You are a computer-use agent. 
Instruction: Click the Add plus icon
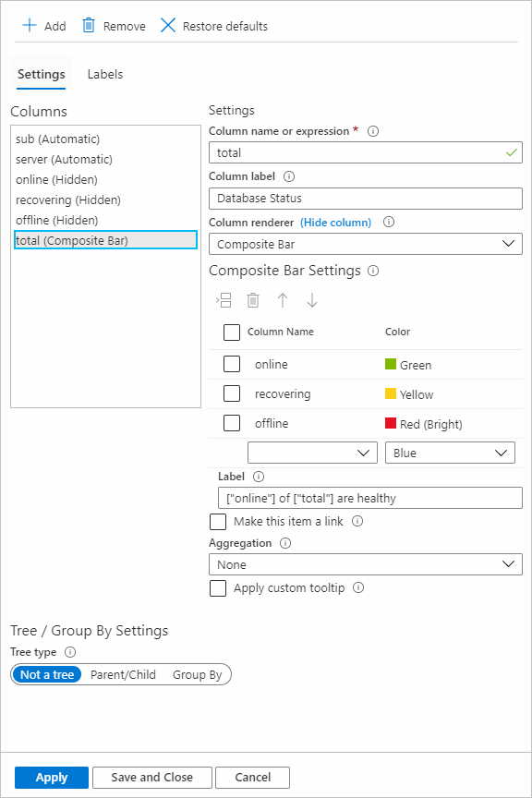(x=30, y=26)
